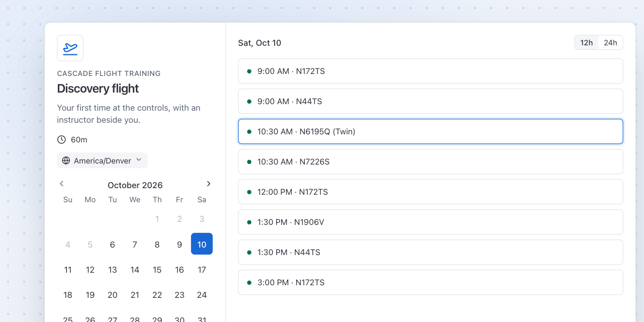644x322 pixels.
Task: Click the green dot beside 3:00 PM slot
Action: click(249, 282)
